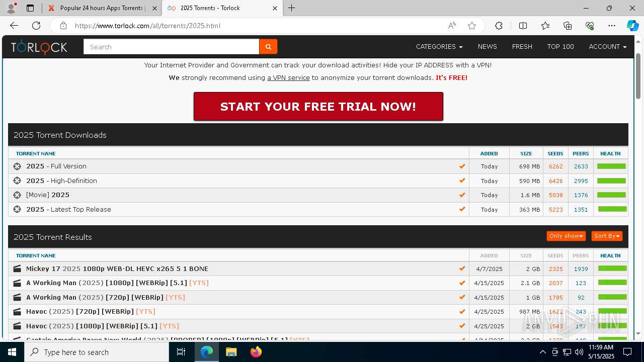644x362 pixels.
Task: Click the crosshair icon beside '[Movie] 2025'
Action: click(17, 195)
